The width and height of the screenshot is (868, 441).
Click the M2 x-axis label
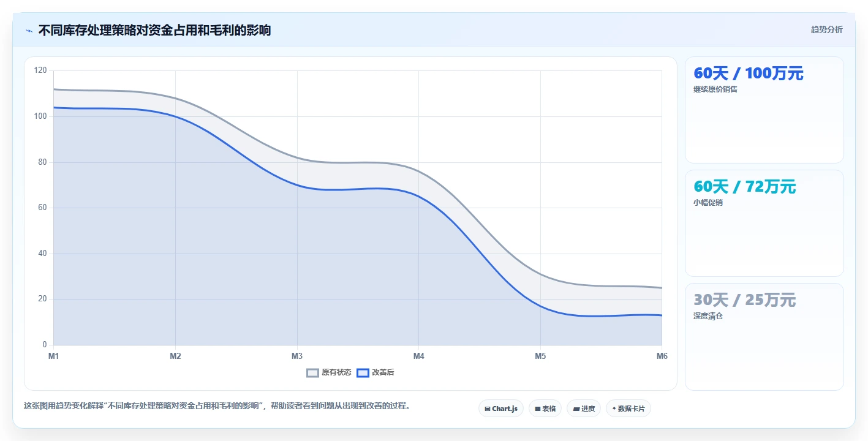pos(175,356)
